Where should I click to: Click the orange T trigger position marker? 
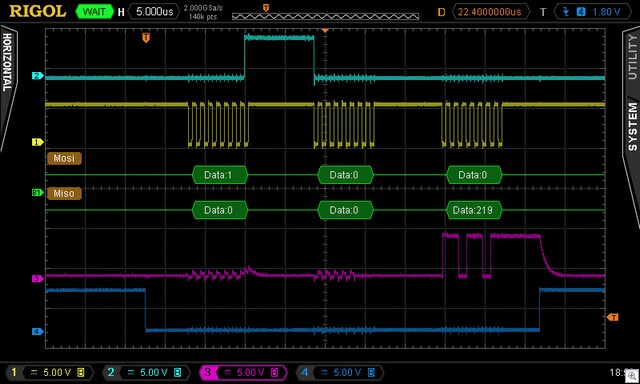[146, 38]
